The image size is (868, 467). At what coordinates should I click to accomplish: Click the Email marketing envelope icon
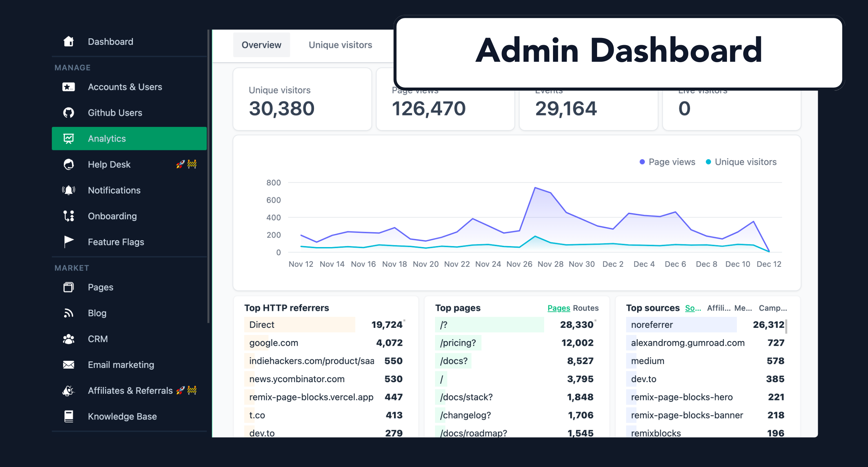click(68, 365)
